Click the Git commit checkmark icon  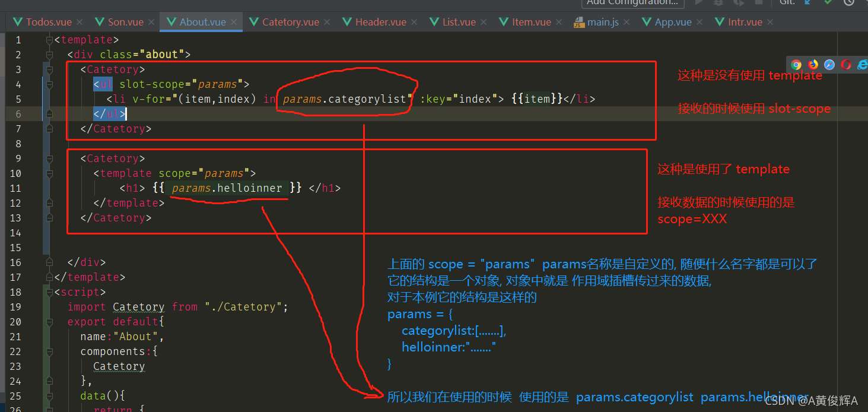coord(828,2)
